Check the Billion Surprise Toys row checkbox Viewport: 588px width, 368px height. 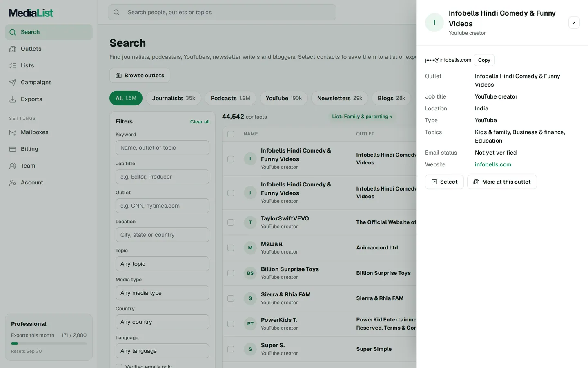point(231,273)
